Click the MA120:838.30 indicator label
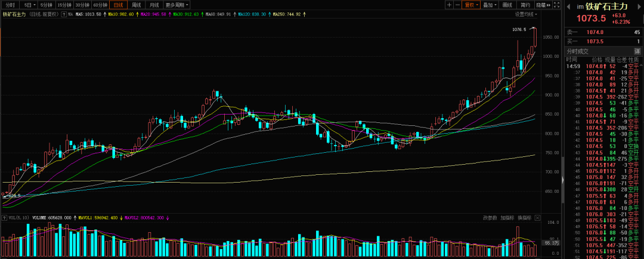 252,14
